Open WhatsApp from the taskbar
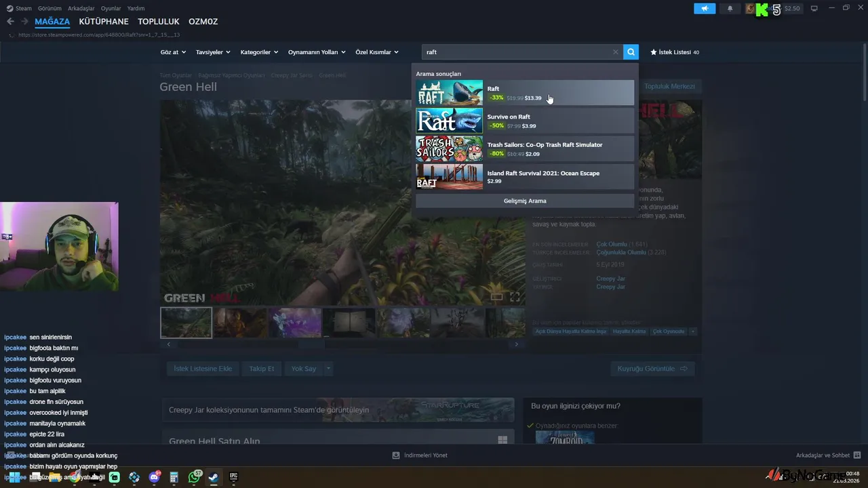868x488 pixels. click(195, 477)
